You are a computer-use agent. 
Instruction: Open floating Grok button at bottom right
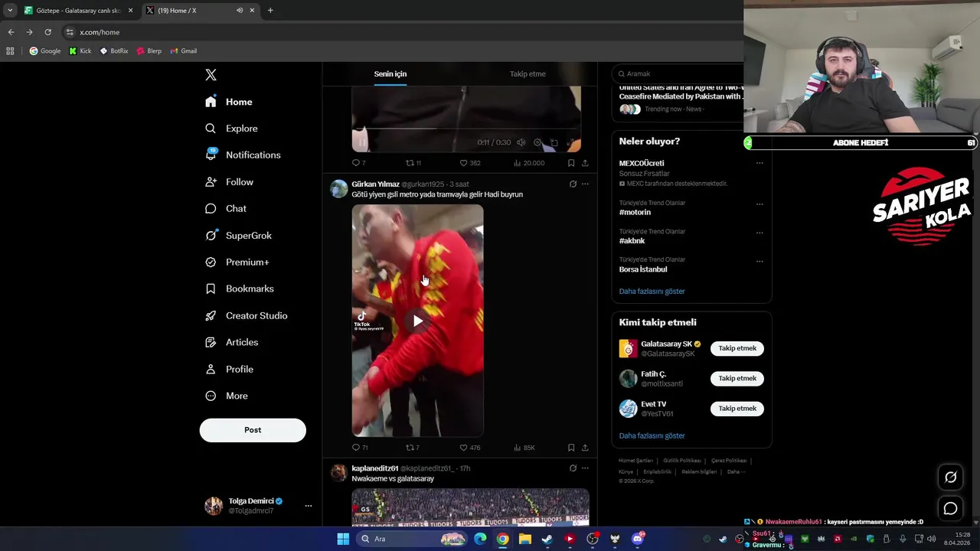point(950,477)
